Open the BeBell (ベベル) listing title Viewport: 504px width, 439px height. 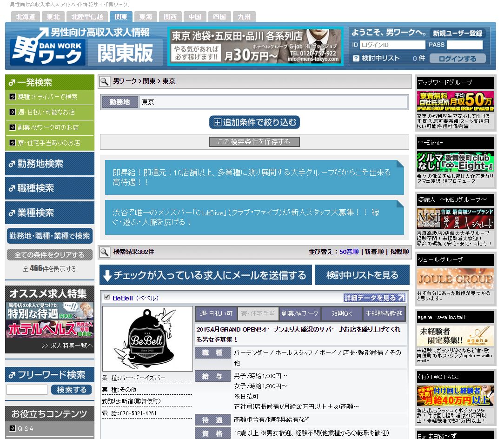[x=136, y=298]
